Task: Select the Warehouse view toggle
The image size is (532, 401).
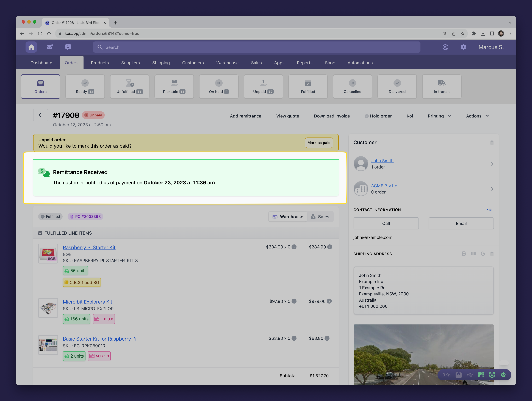Action: 288,217
